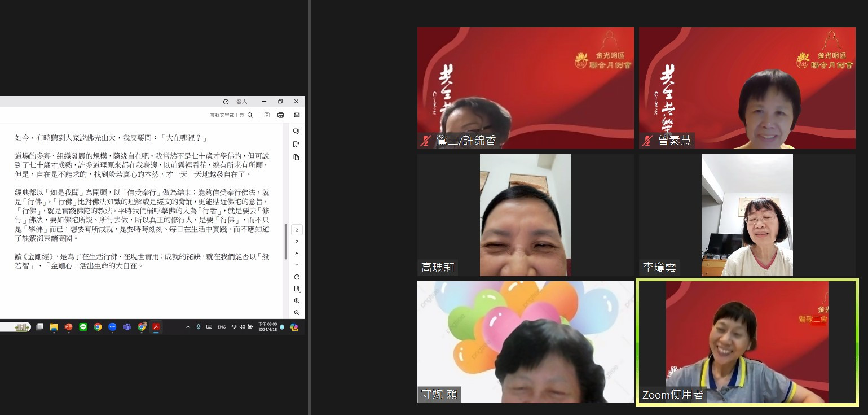
Task: Click the print icon in PDF toolbar
Action: pyautogui.click(x=281, y=115)
